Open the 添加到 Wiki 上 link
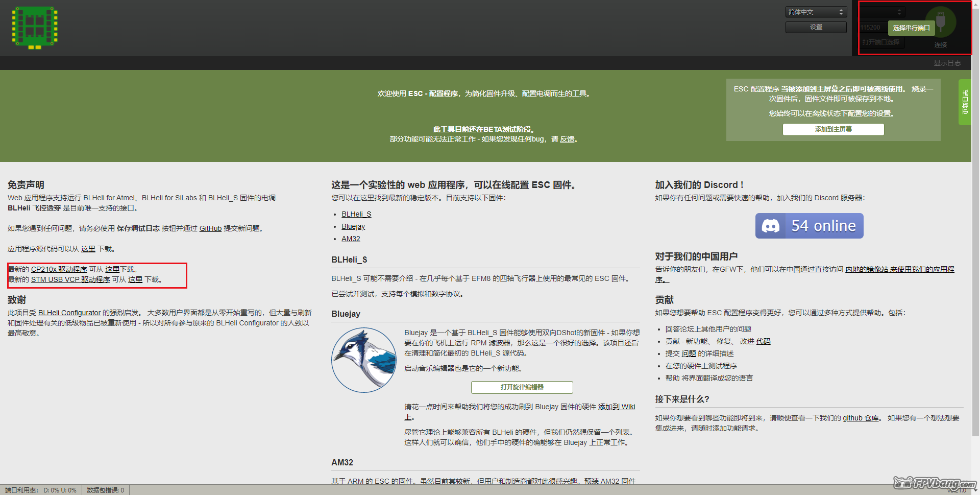Screen dimensions: 980x495 (617, 407)
